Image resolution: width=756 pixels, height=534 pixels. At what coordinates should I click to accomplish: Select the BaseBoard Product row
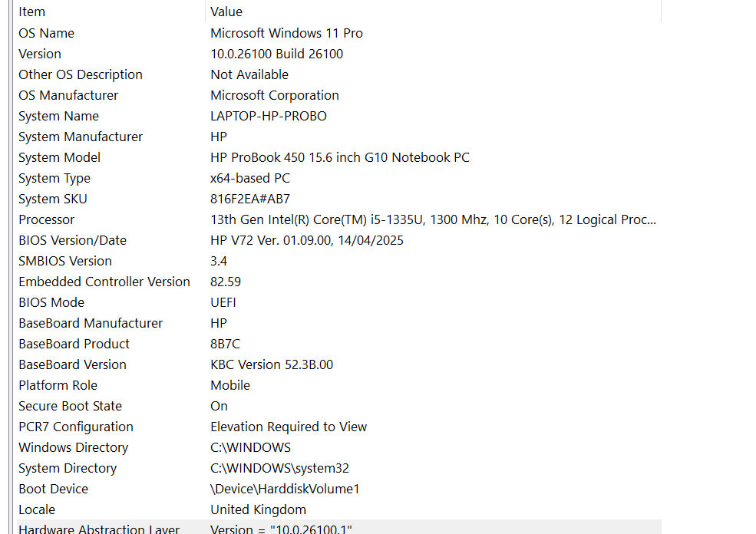click(x=339, y=344)
